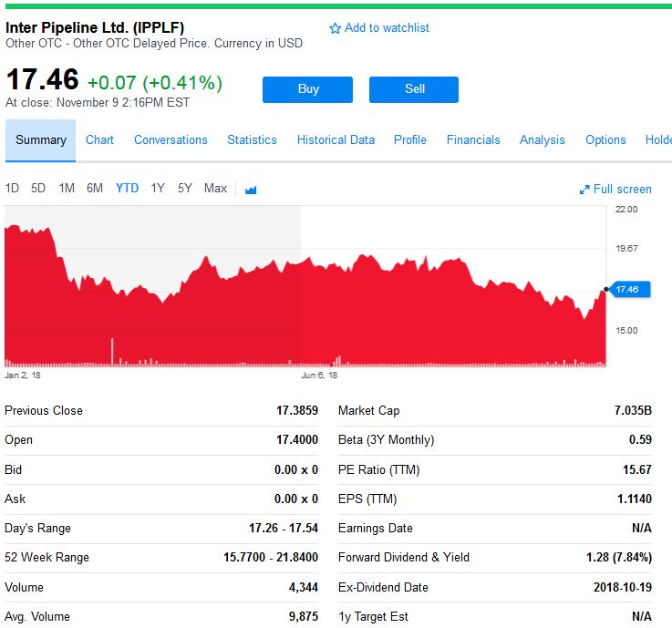Click the 1y Target Est label
The height and width of the screenshot is (628, 672).
point(373,616)
